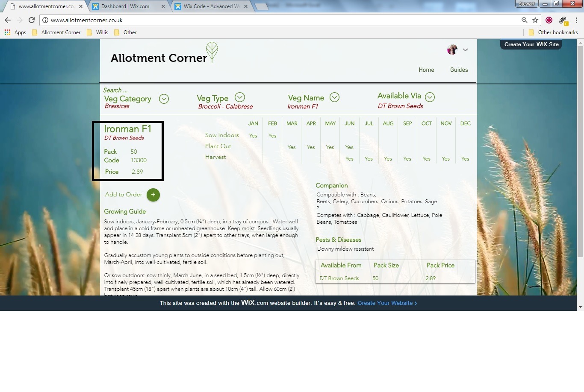Click the scrollbar up arrow
584x392 pixels.
580,42
